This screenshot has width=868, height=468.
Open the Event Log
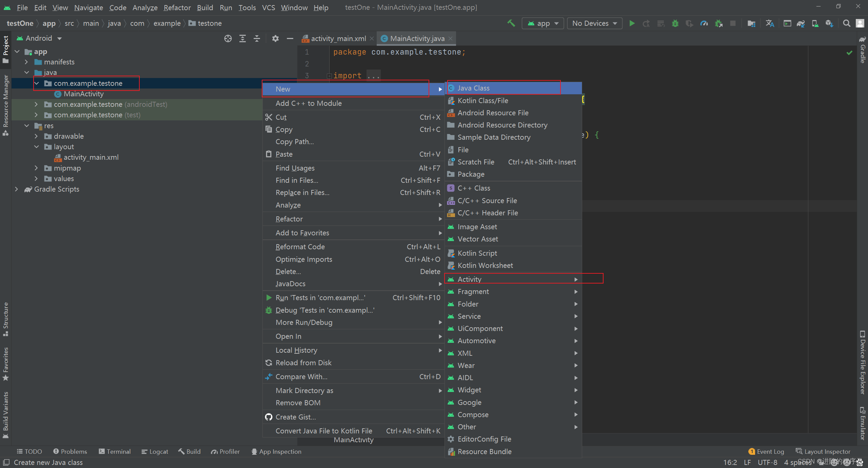767,452
